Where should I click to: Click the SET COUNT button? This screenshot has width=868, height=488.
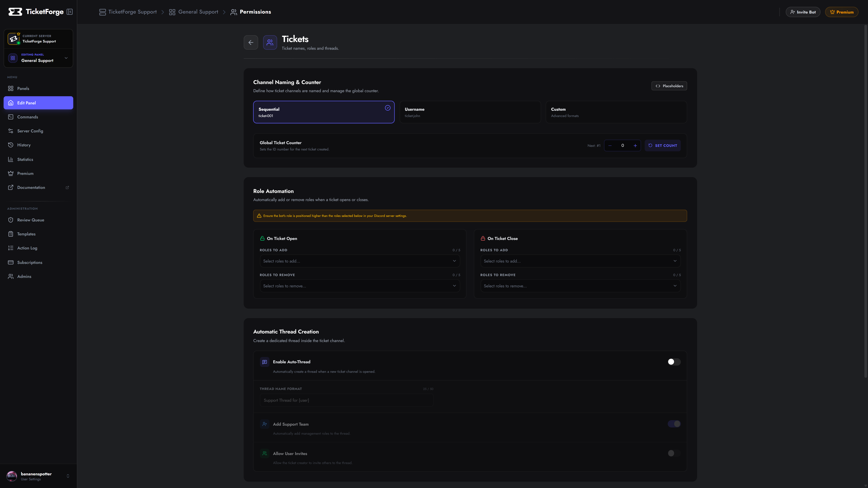[662, 145]
